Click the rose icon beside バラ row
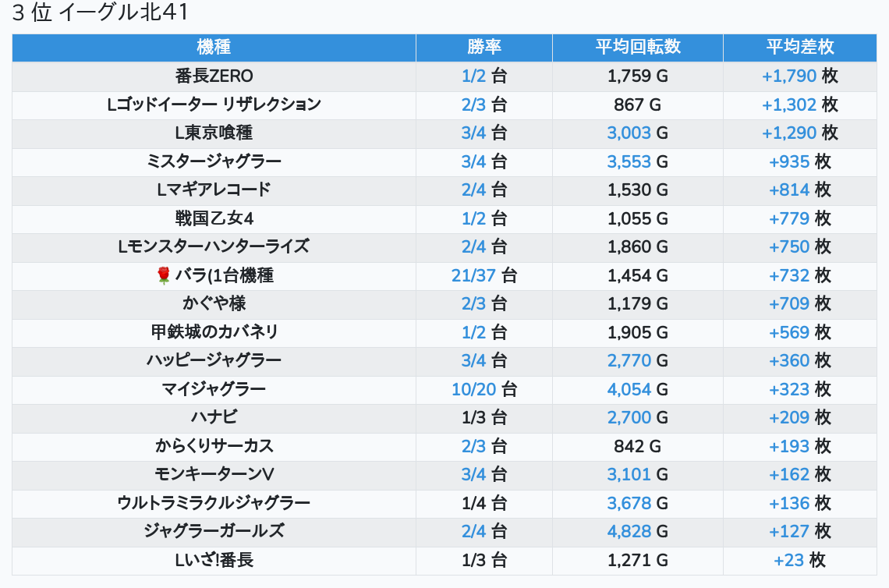This screenshot has height=588, width=889. 163,275
